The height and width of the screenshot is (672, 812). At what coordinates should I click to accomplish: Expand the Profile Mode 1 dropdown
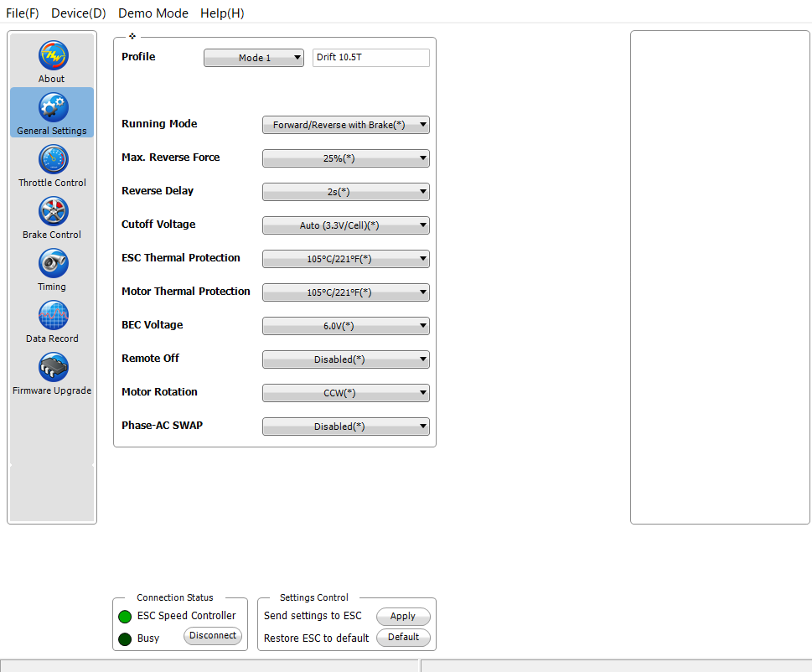(x=254, y=58)
